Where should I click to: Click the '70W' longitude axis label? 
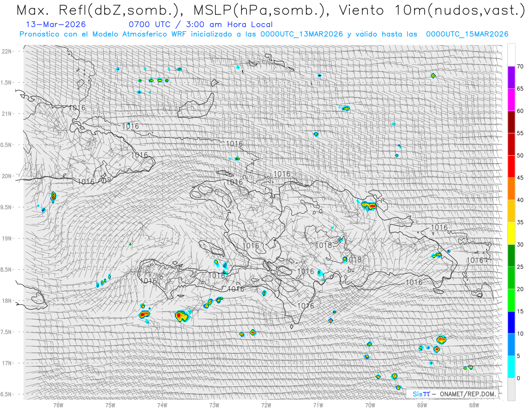(x=370, y=405)
